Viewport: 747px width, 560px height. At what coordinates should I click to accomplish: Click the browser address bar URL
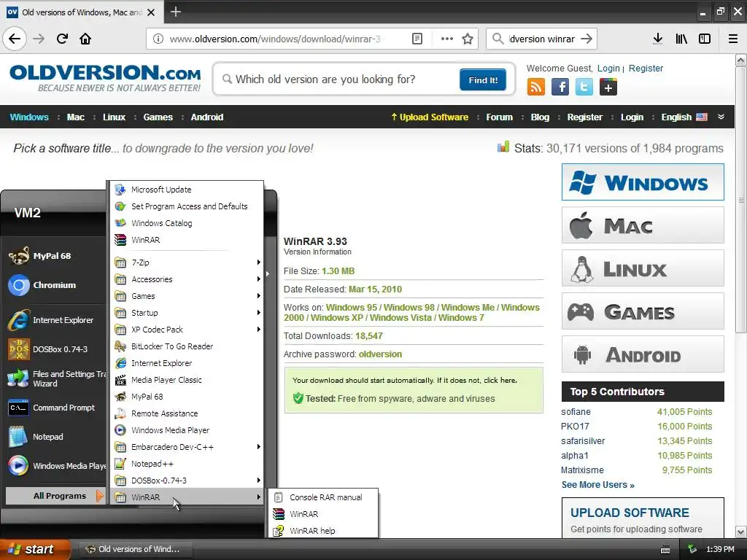[276, 39]
